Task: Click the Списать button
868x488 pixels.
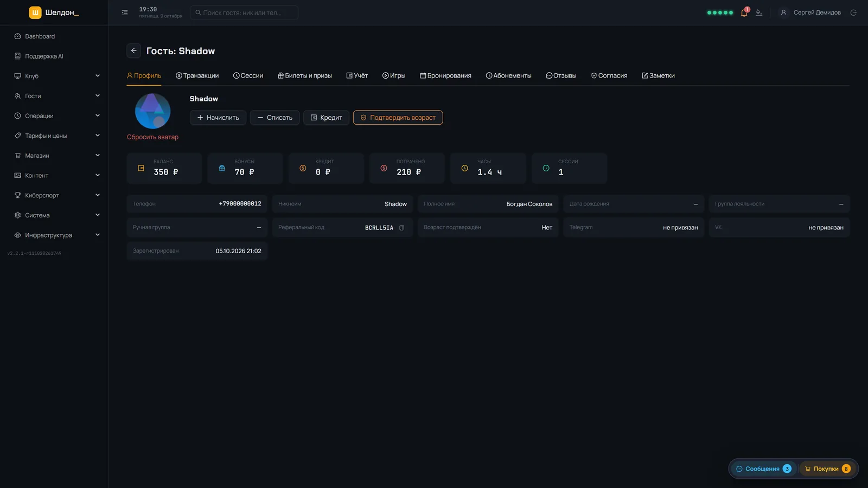Action: (x=275, y=118)
